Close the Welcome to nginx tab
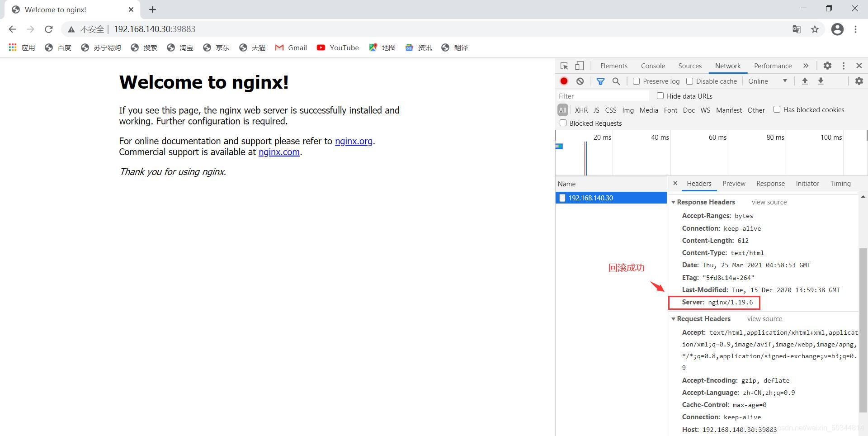The image size is (868, 436). click(131, 9)
